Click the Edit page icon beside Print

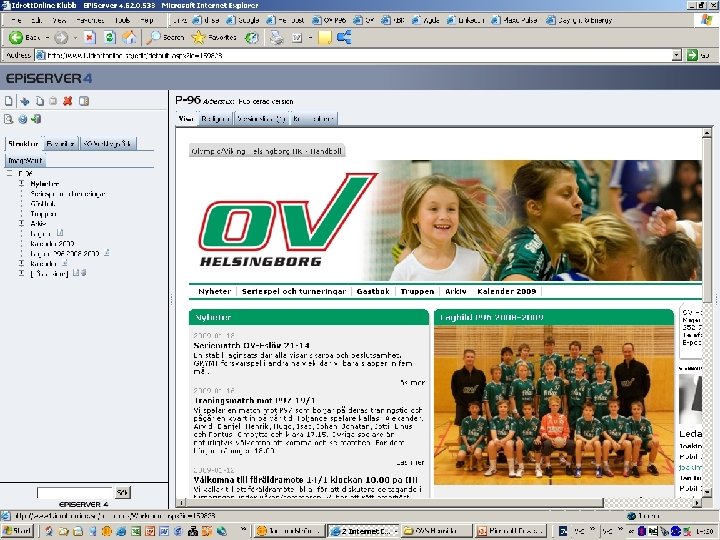[297, 38]
